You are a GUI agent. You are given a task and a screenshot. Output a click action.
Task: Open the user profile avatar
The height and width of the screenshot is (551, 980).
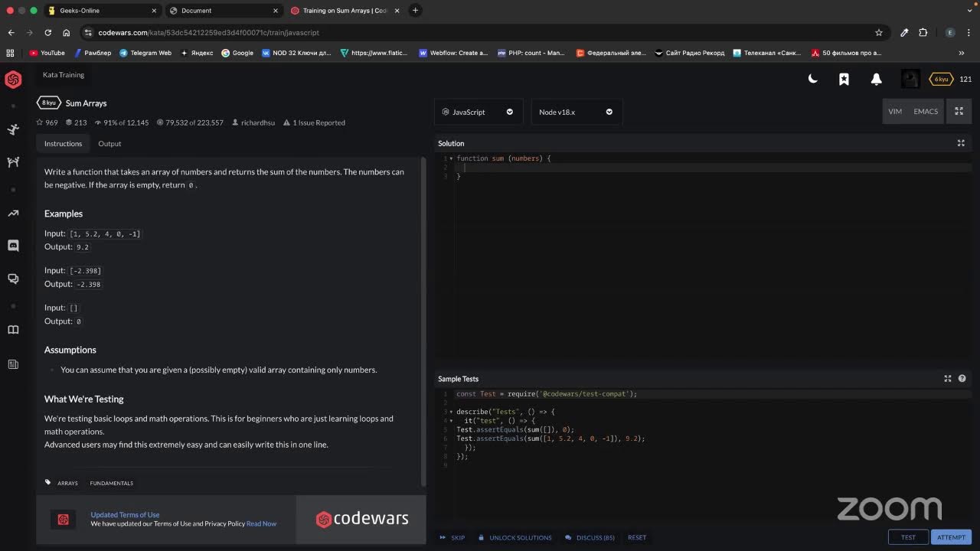[910, 79]
